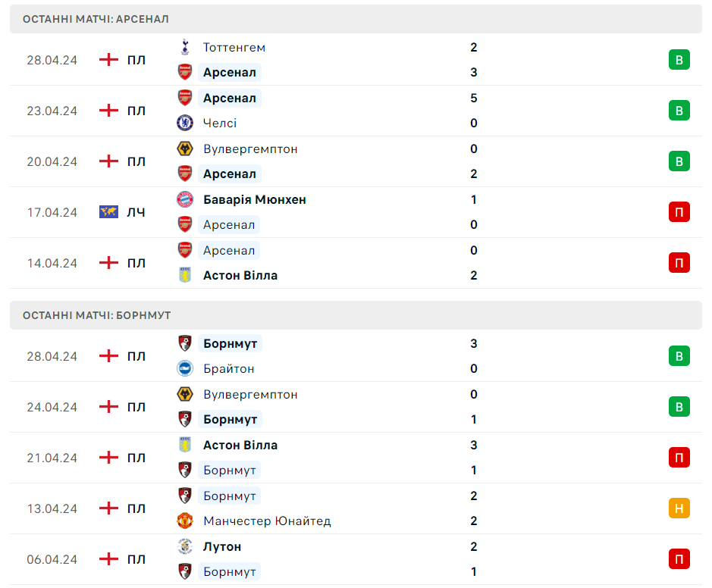Click red loss badge for Bayern match

click(679, 212)
